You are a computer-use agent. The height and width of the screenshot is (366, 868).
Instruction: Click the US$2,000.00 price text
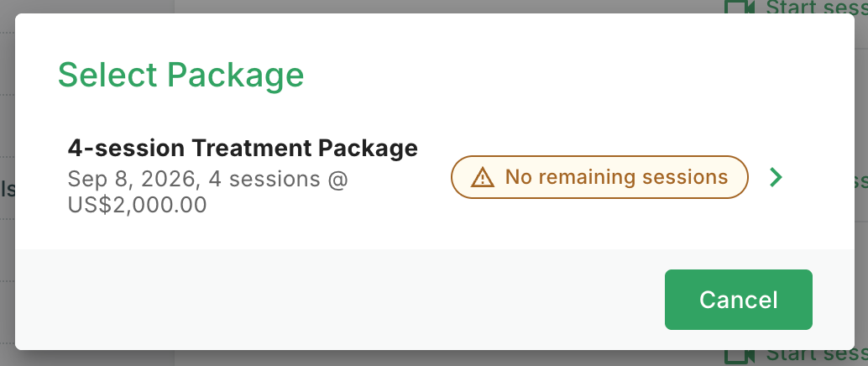click(138, 204)
